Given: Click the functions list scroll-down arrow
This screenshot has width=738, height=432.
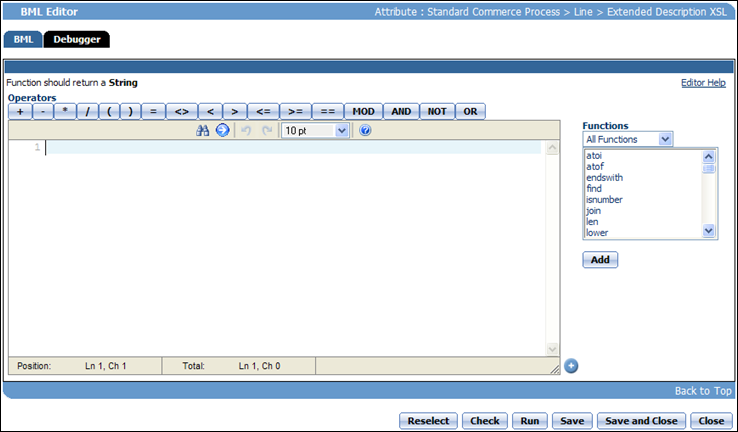Looking at the screenshot, I should pyautogui.click(x=708, y=231).
